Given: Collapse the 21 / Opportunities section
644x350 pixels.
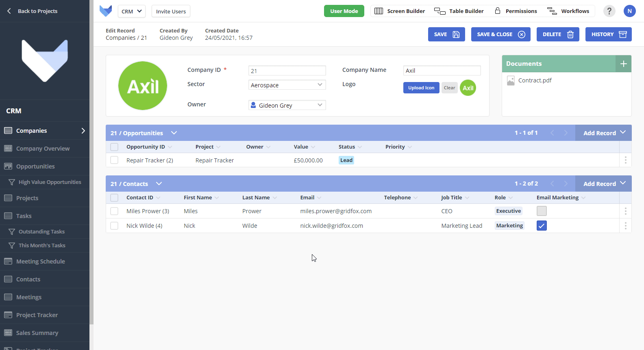Looking at the screenshot, I should [x=174, y=133].
